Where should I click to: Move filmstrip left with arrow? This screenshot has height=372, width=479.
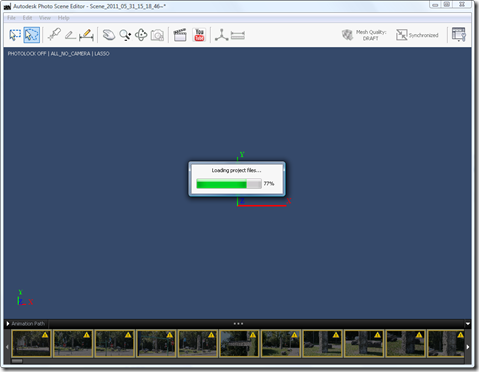pos(7,347)
